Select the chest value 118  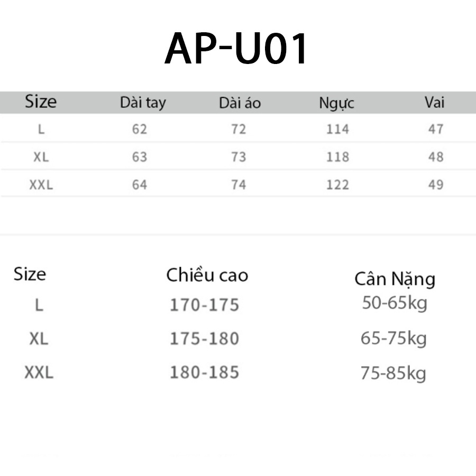(337, 157)
